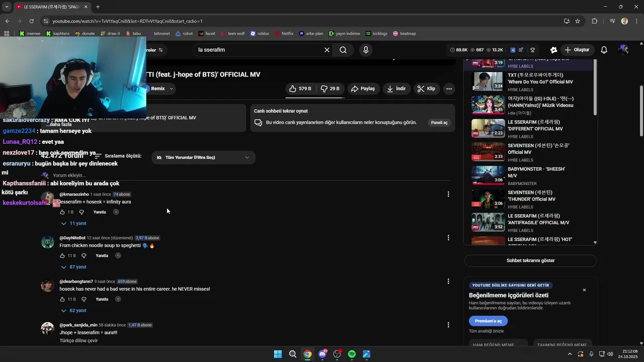Open Spotify from the taskbar
Screen dimensions: 644x362
point(352,354)
